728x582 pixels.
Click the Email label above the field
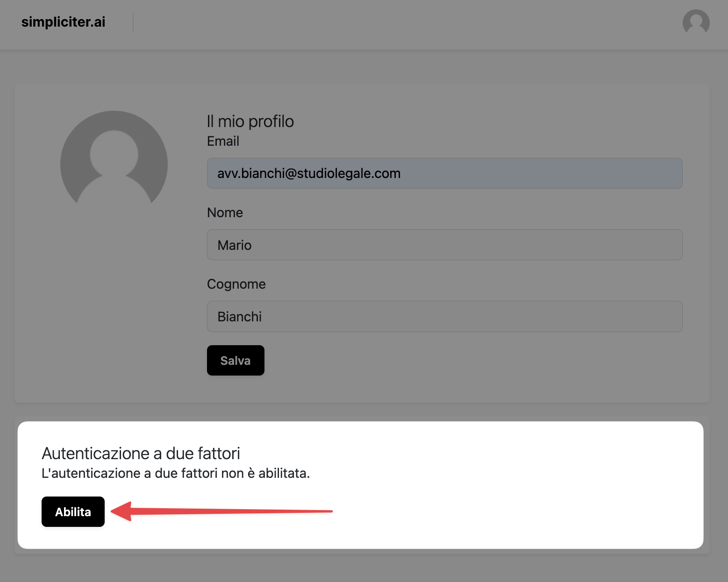click(x=223, y=141)
